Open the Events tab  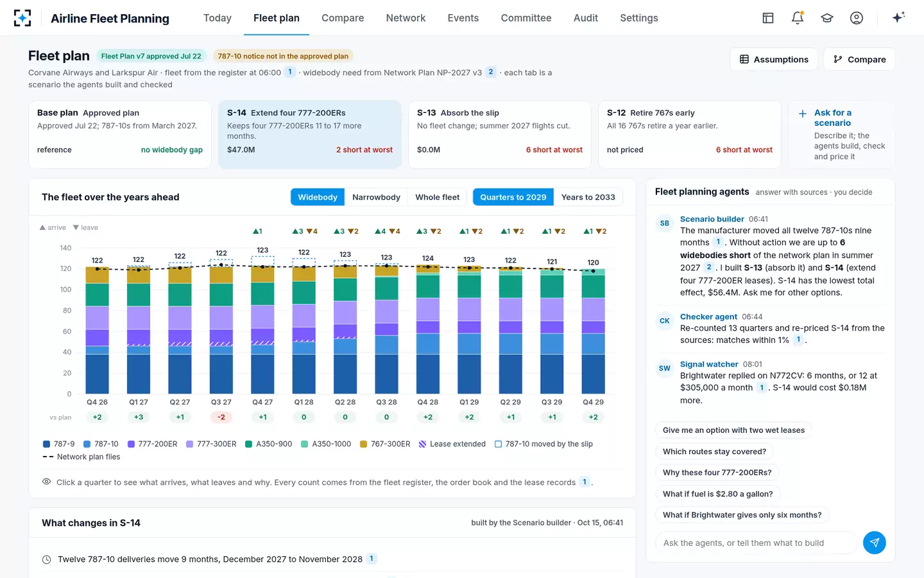point(463,18)
